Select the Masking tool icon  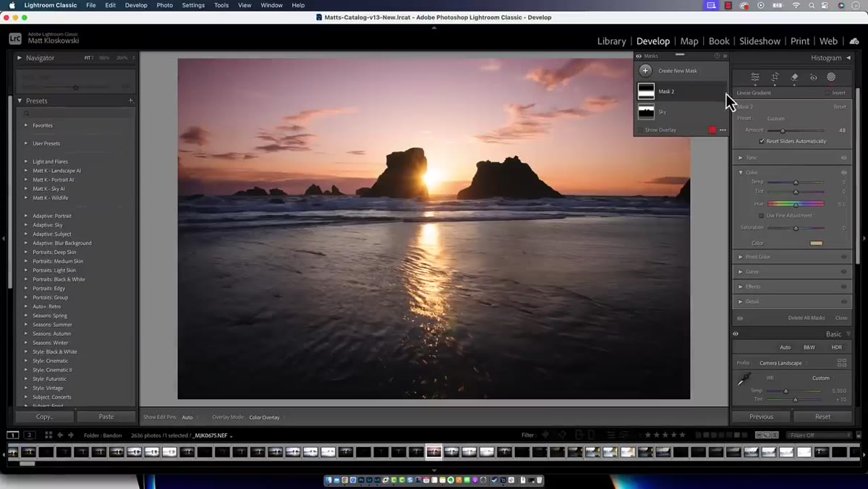831,77
